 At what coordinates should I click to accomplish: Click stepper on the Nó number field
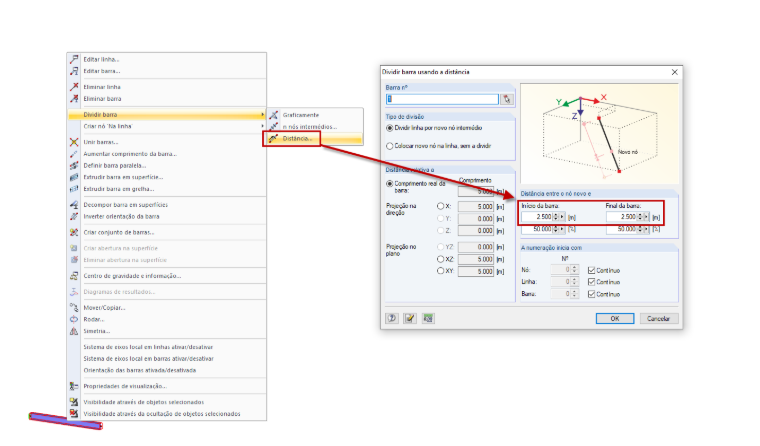pos(575,269)
